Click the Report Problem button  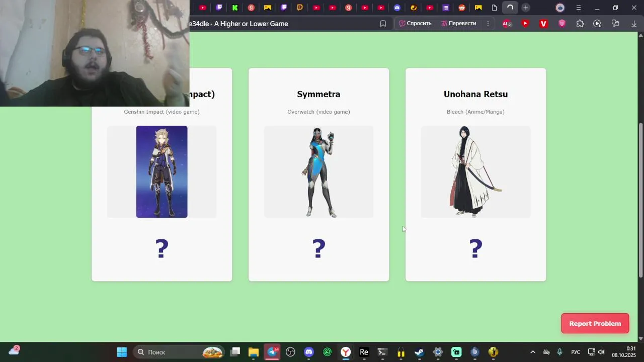click(595, 323)
